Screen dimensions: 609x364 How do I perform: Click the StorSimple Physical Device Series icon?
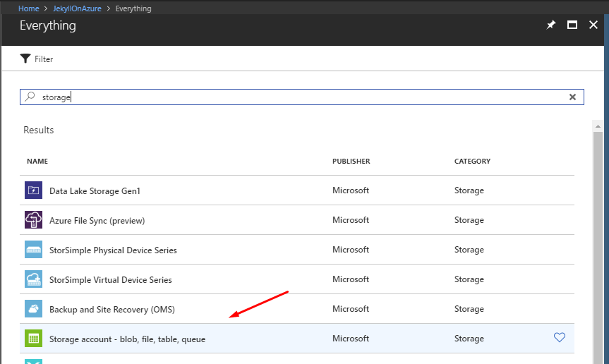33,250
